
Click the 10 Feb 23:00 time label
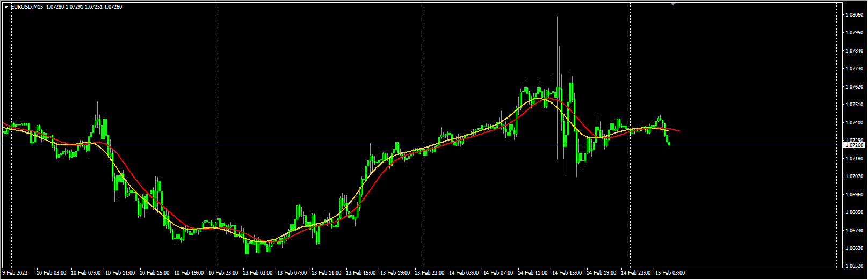[x=223, y=273]
